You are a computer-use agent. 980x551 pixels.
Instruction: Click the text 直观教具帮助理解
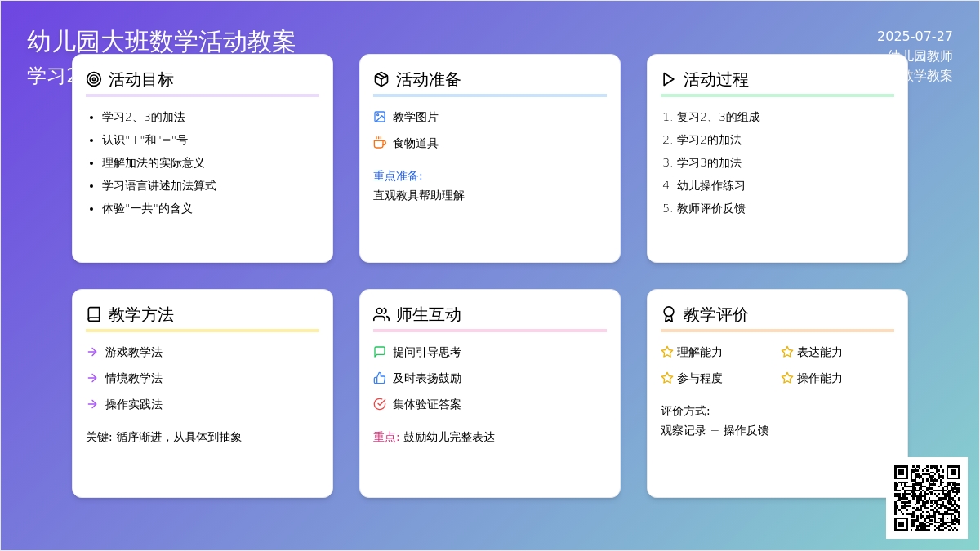pyautogui.click(x=419, y=195)
